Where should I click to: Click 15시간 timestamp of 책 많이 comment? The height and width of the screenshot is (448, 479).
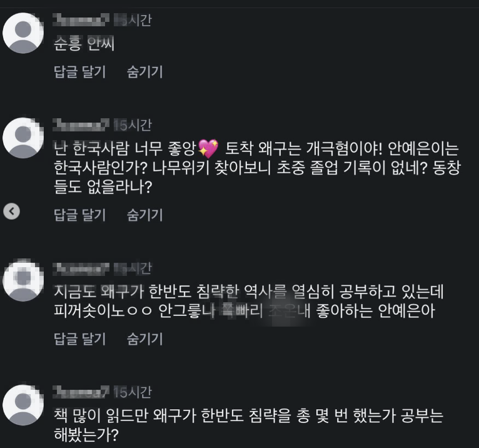coord(133,392)
